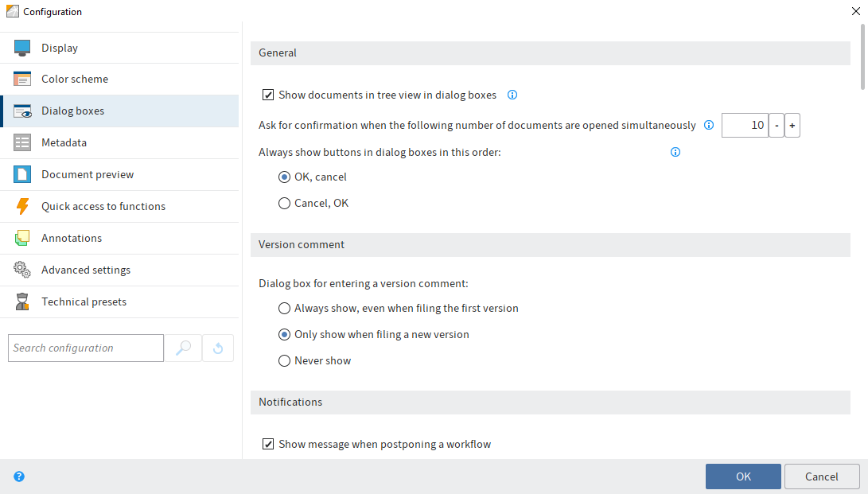The height and width of the screenshot is (494, 868).
Task: Click the Document preview icon
Action: [x=22, y=174]
